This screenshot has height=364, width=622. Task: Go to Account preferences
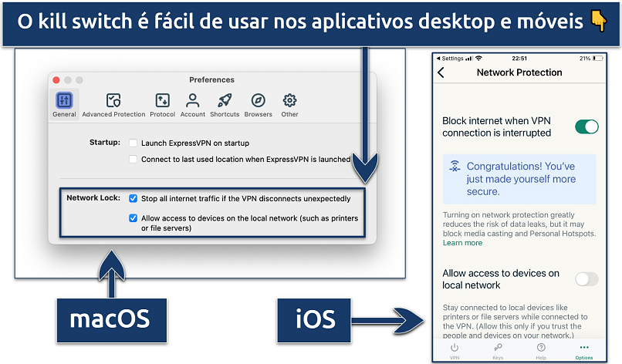(192, 104)
